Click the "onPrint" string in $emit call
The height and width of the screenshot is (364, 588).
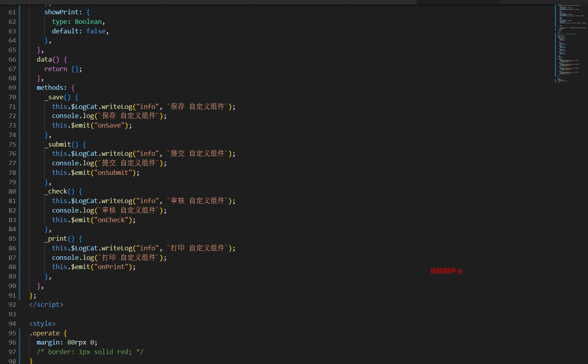[111, 267]
